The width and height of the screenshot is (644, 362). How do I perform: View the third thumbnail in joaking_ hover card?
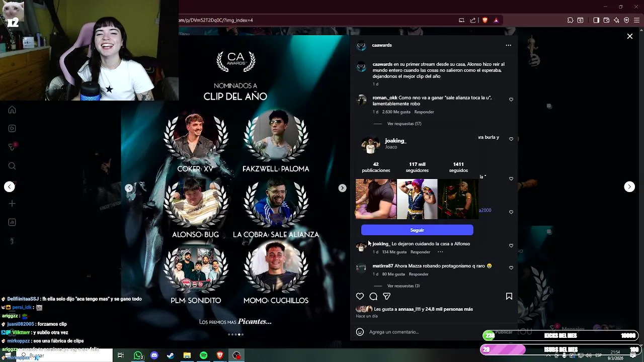point(458,199)
